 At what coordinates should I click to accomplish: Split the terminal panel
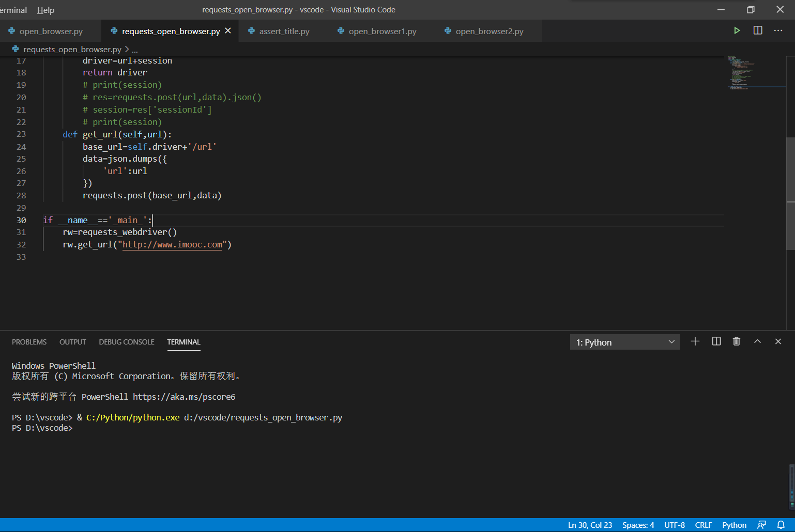(716, 341)
